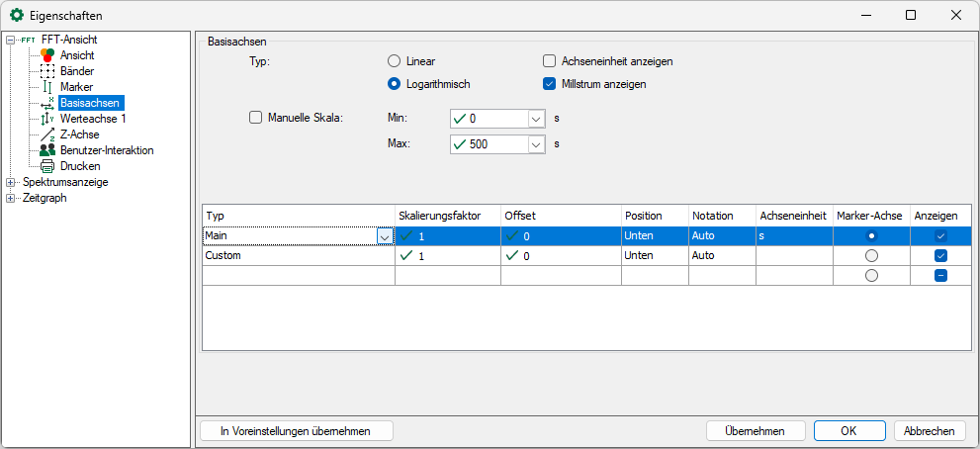Click the Übernehmen button
This screenshot has width=980, height=449.
click(x=755, y=430)
